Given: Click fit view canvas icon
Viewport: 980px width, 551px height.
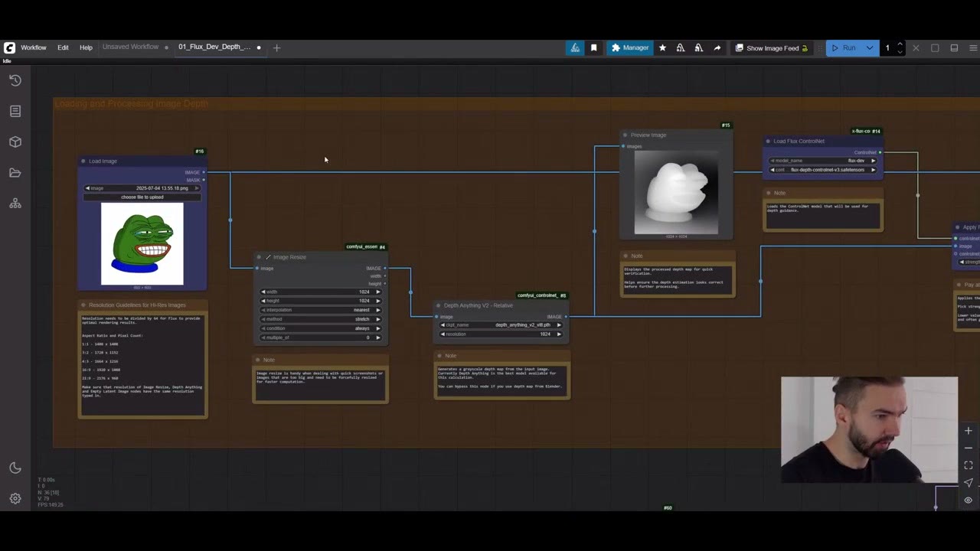Looking at the screenshot, I should (968, 465).
